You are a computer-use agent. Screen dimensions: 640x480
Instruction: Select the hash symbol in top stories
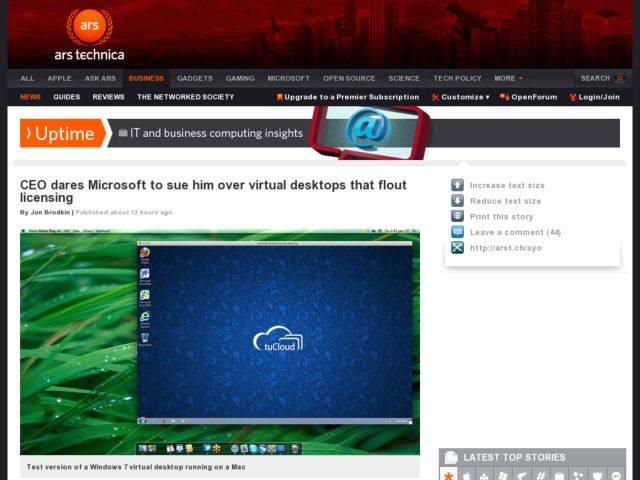click(540, 476)
